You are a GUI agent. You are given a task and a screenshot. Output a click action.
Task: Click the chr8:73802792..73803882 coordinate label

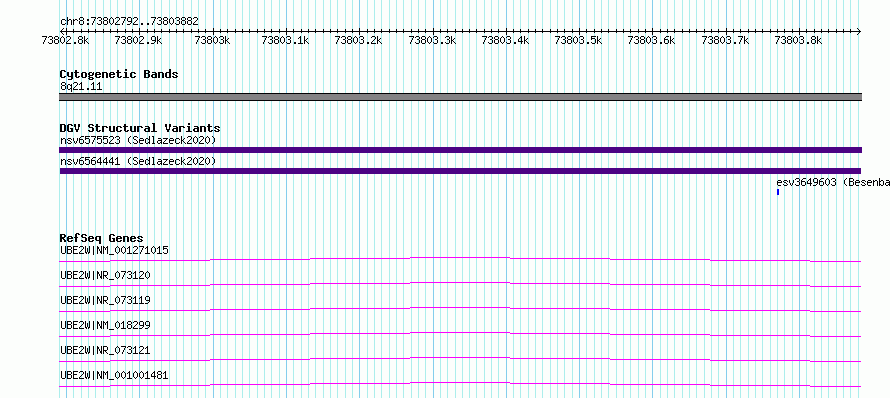click(x=129, y=22)
